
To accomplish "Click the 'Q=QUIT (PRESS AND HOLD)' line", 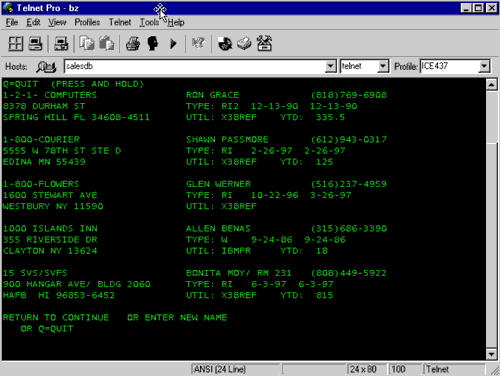I will (x=74, y=84).
